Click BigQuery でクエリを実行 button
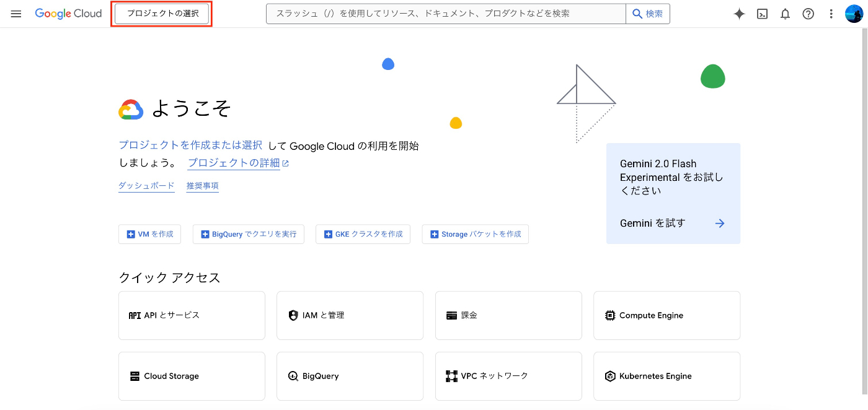Image resolution: width=868 pixels, height=410 pixels. pyautogui.click(x=248, y=234)
